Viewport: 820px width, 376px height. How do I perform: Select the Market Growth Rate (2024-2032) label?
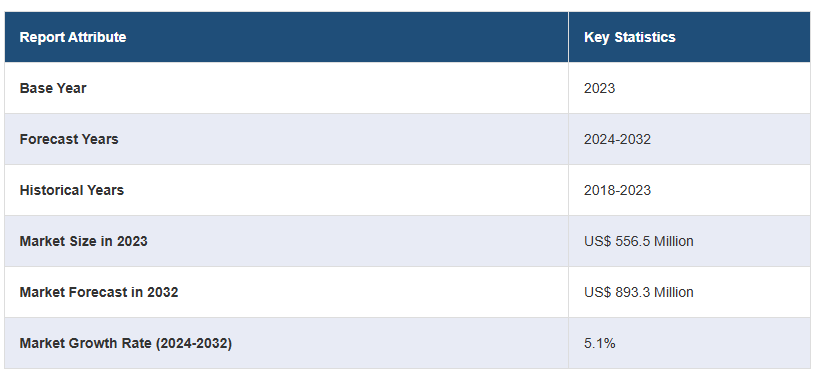(x=126, y=343)
